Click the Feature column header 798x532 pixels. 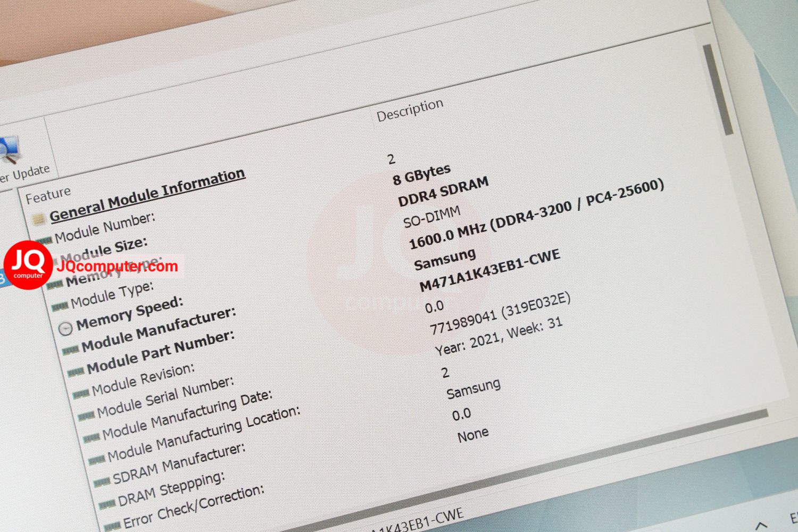click(x=48, y=195)
